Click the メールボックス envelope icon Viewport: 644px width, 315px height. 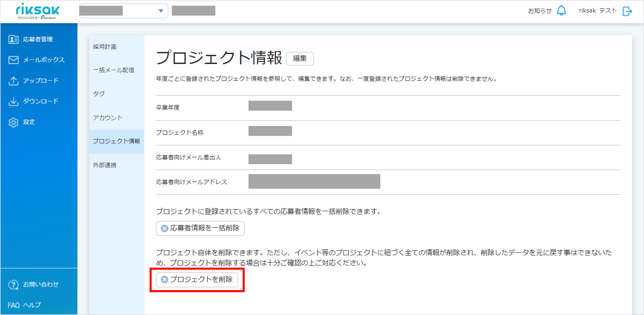click(x=13, y=60)
